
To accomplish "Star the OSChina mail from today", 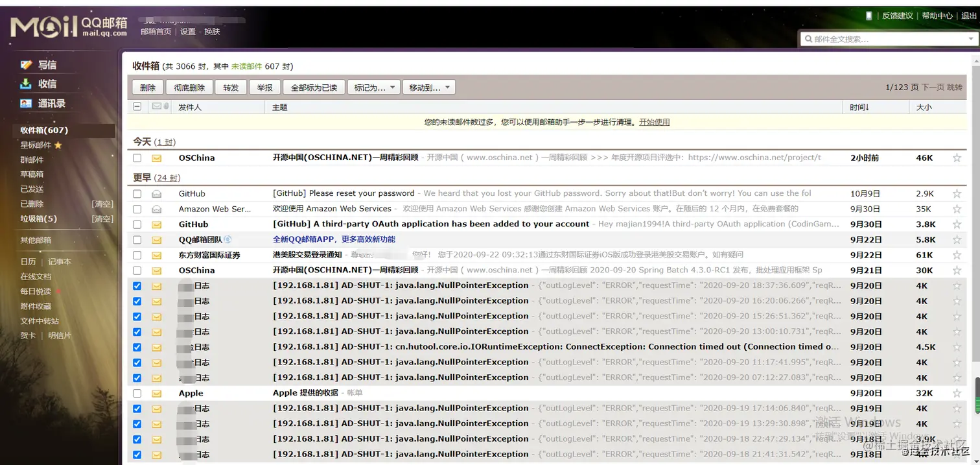I will (957, 158).
